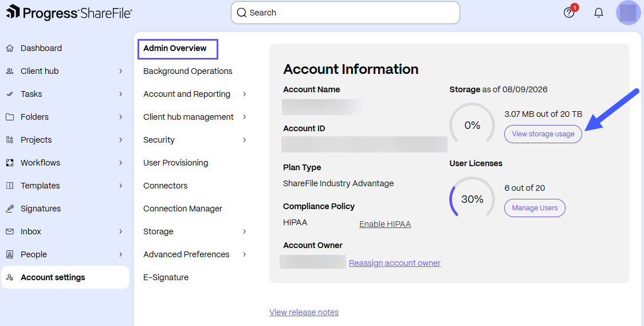Click Manage Users button

click(535, 208)
